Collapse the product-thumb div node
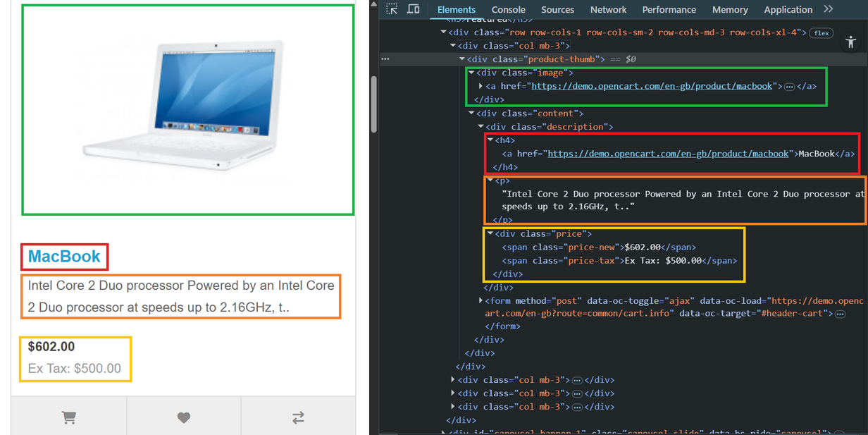The image size is (868, 435). click(462, 59)
